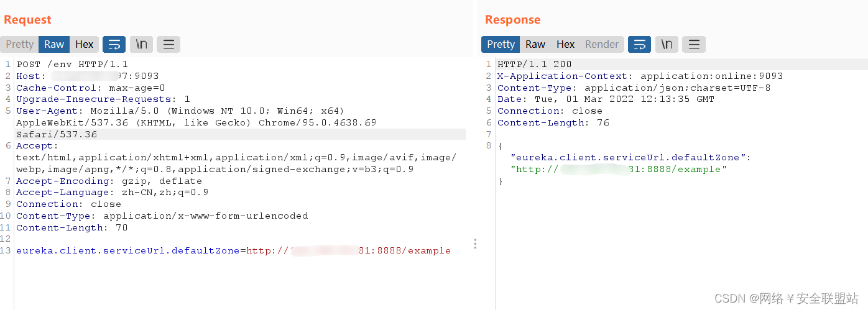Click the Cache-Control: max-age=0 header
This screenshot has height=310, width=868.
pos(91,88)
